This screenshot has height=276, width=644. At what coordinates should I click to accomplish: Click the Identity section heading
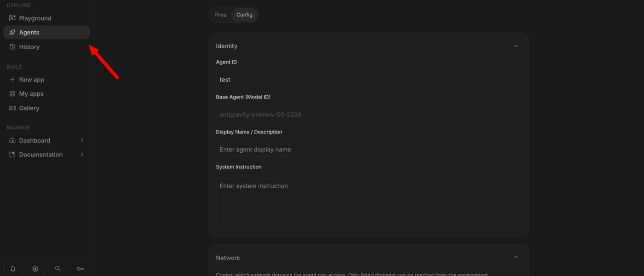coord(227,46)
